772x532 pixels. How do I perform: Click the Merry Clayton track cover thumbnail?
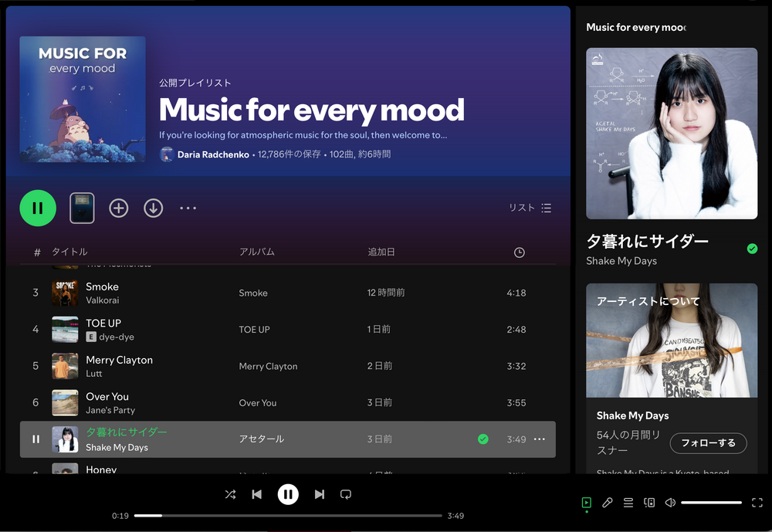pos(65,366)
